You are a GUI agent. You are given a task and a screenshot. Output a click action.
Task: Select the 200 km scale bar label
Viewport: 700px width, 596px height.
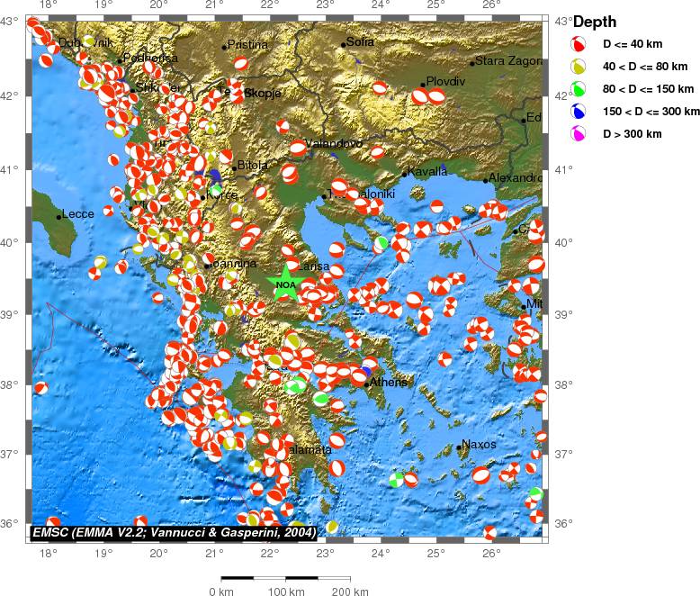coord(349,591)
